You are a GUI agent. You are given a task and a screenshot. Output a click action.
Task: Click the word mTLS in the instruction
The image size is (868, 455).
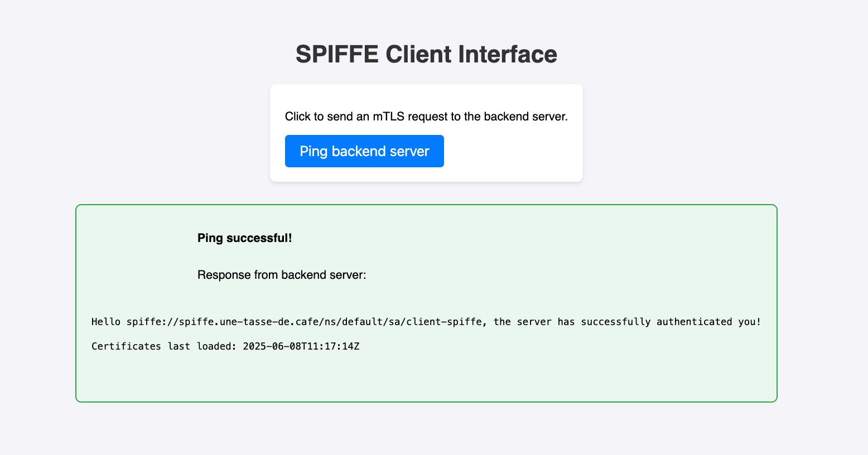(389, 117)
